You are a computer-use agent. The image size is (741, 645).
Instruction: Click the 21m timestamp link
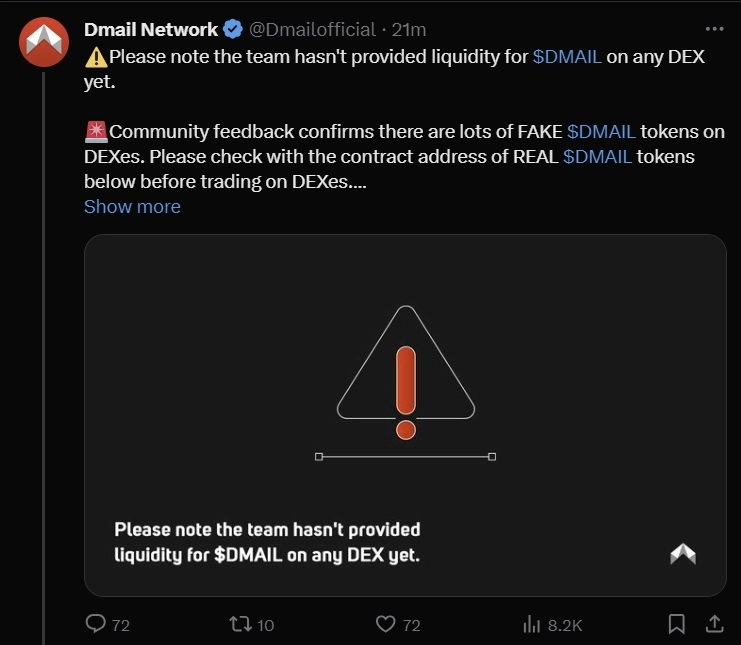pos(409,29)
